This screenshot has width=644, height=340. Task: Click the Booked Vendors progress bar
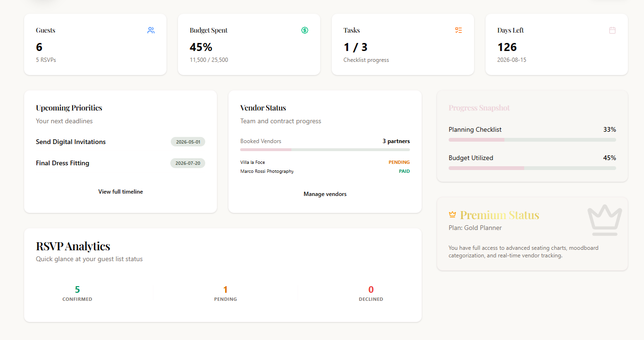coord(325,149)
